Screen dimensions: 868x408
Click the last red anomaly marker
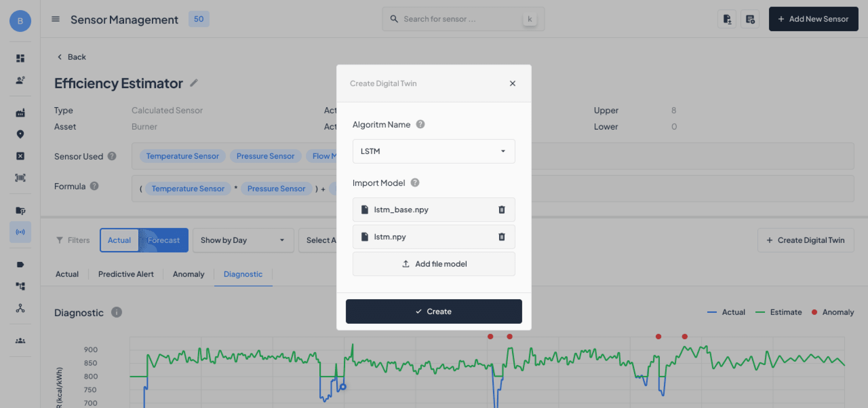tap(685, 337)
